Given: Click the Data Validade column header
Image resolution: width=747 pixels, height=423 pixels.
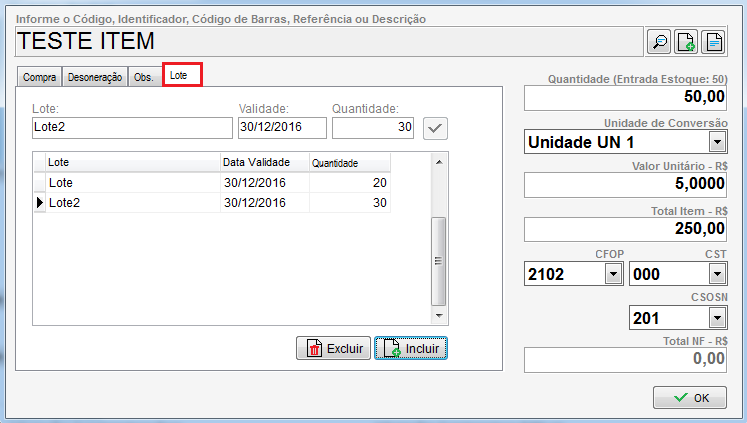Looking at the screenshot, I should [264, 163].
